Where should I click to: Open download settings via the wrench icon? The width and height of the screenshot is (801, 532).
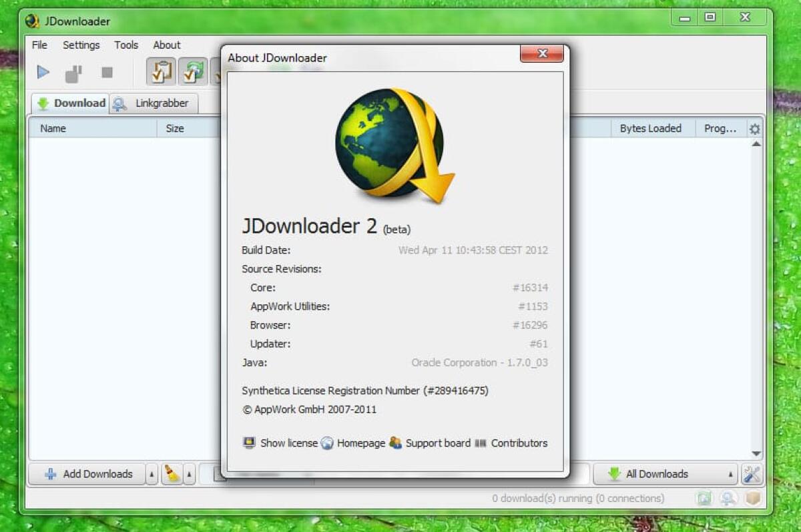[x=752, y=474]
